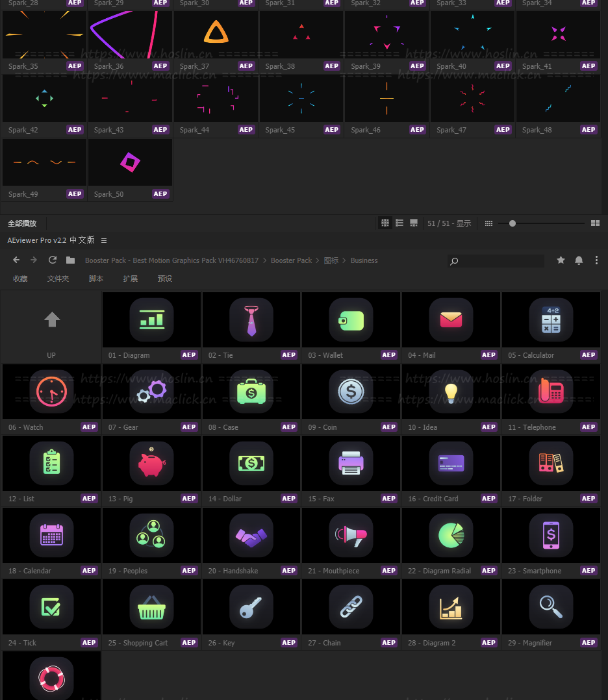This screenshot has height=700, width=608.
Task: Select the 27 - Chain link item
Action: [x=351, y=614]
